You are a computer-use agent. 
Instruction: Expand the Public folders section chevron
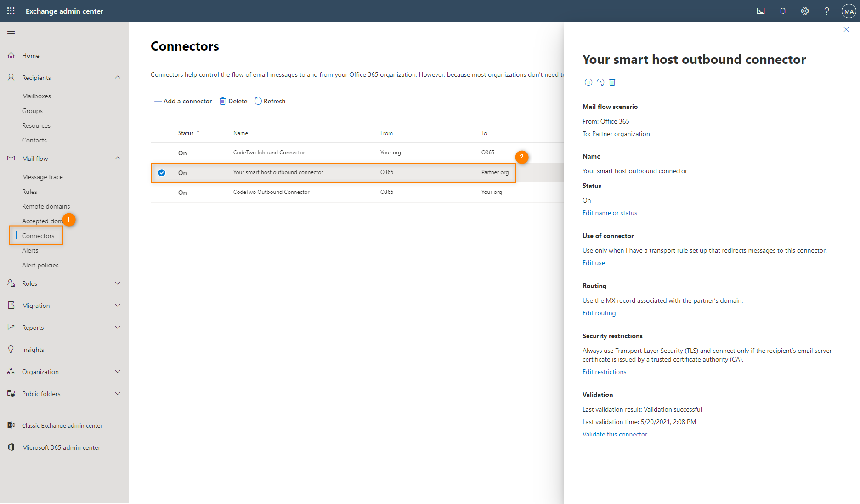[x=118, y=394]
